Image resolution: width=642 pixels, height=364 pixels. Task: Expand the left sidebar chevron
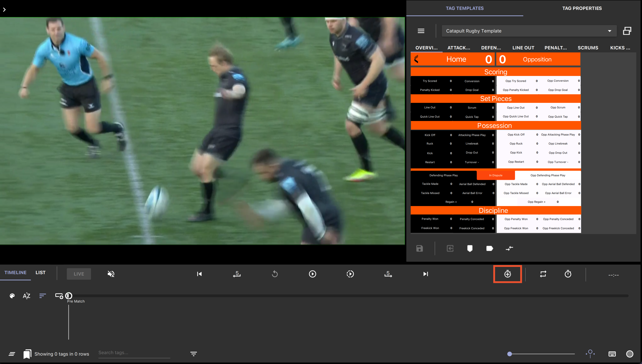pos(4,10)
